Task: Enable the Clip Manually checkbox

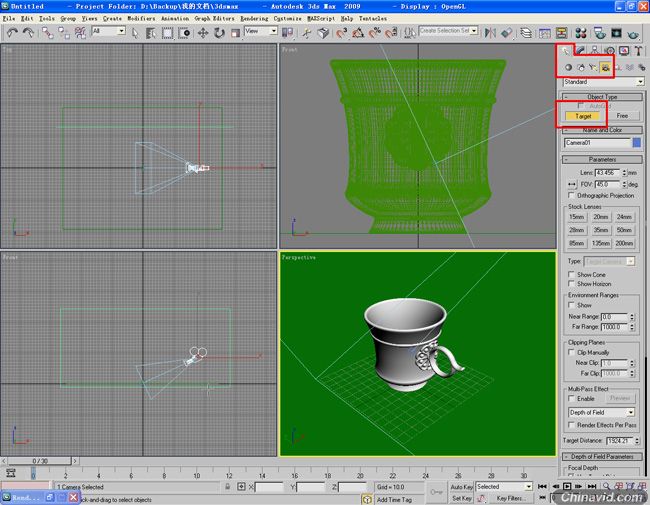Action: click(571, 352)
